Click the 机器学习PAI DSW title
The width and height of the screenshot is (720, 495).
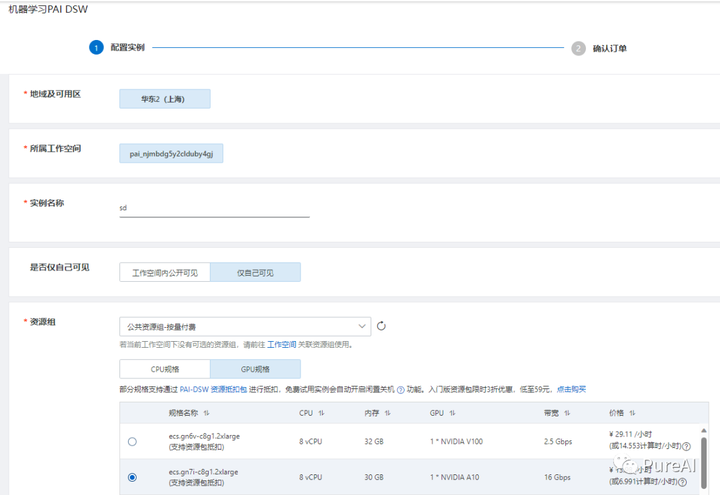coord(48,9)
